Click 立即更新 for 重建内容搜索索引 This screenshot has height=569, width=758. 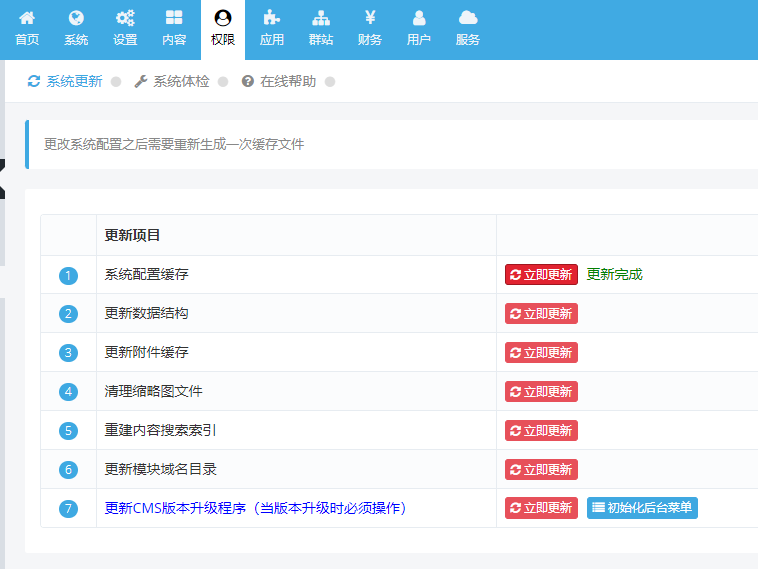(541, 430)
